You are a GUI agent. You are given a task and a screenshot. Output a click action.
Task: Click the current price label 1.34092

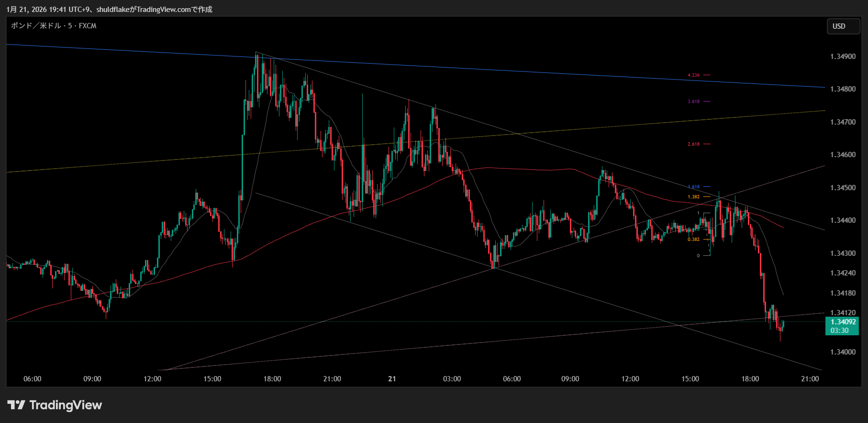pos(842,322)
